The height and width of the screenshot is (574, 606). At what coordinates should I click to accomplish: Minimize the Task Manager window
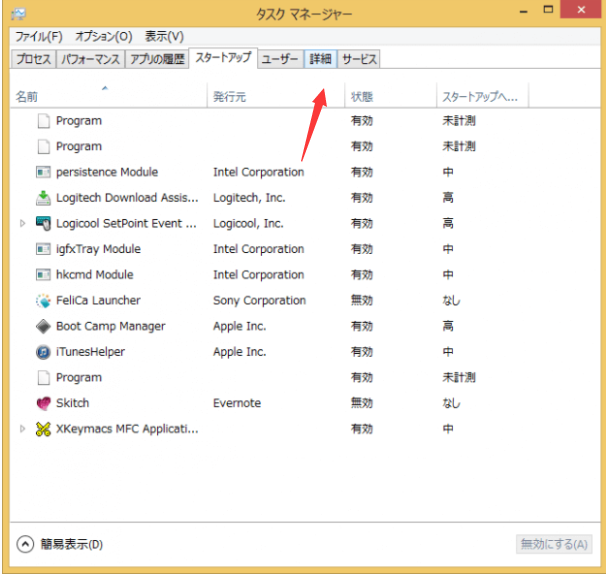[x=524, y=10]
